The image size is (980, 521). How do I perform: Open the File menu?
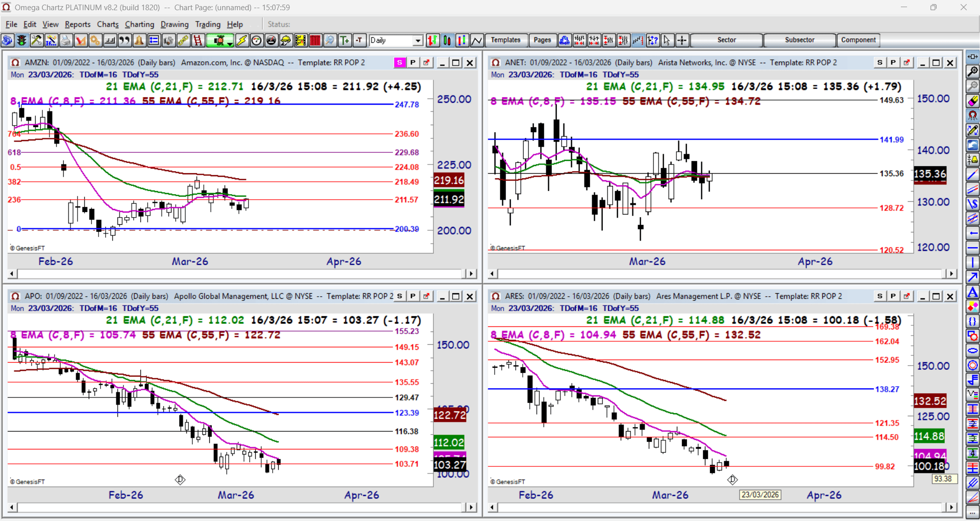pyautogui.click(x=11, y=24)
